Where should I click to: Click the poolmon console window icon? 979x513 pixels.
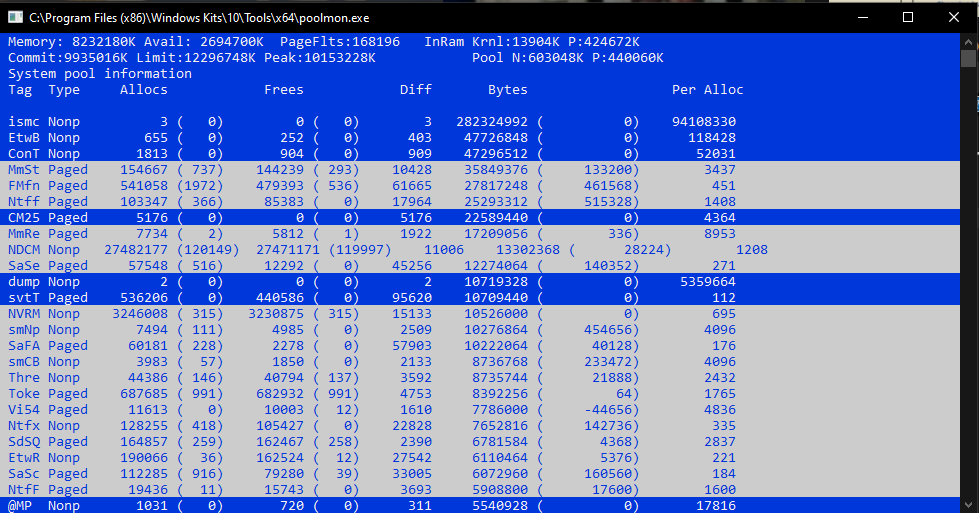click(16, 17)
